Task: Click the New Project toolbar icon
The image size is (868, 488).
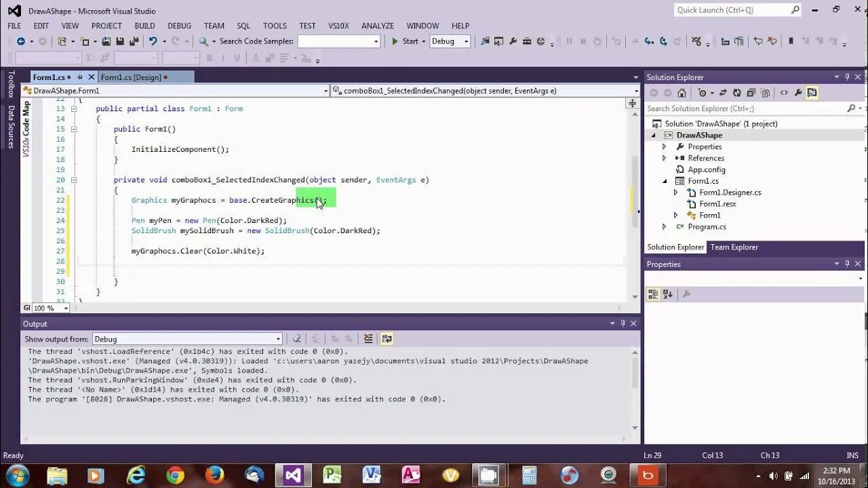Action: (62, 41)
